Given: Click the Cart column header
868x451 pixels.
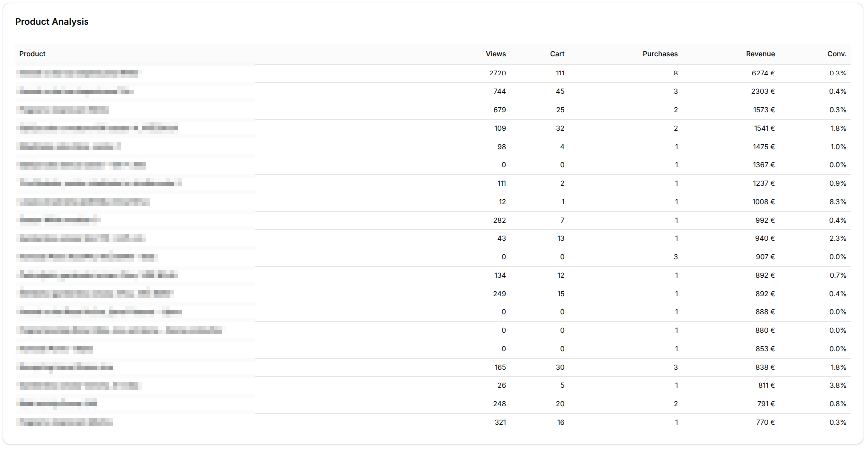Looking at the screenshot, I should (557, 54).
